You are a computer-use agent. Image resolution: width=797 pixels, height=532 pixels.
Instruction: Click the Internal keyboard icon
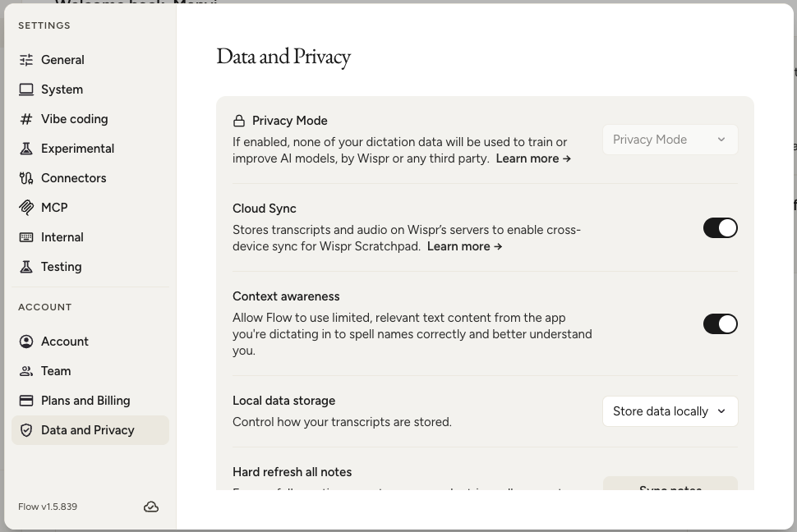pyautogui.click(x=26, y=237)
